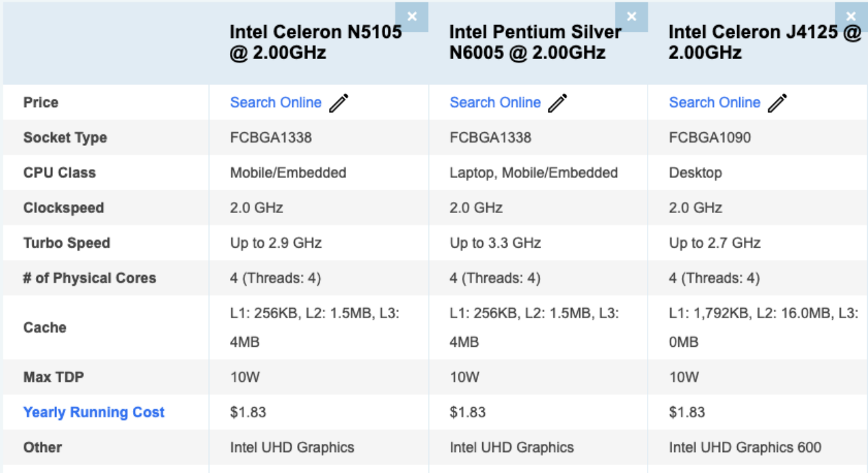Viewport: 868px width, 473px height.
Task: Open Search Online link for Celeron J4125
Action: (x=714, y=102)
